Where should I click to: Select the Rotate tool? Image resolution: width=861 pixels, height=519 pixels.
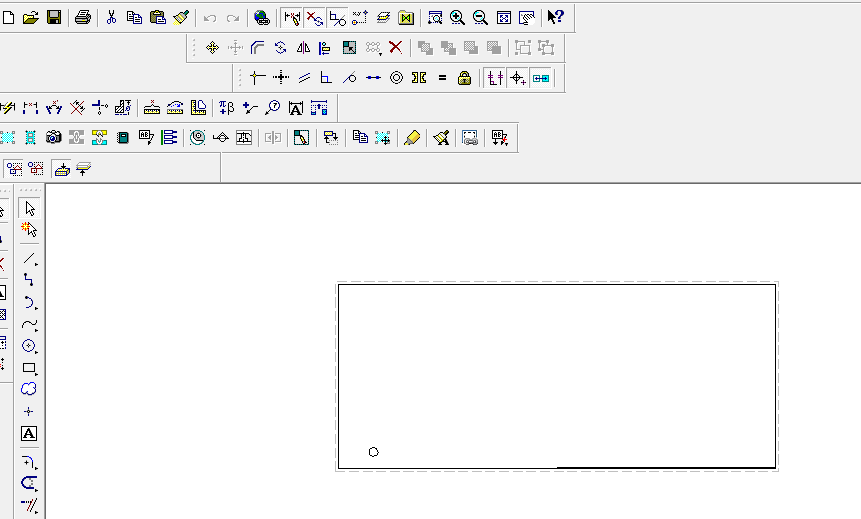(281, 48)
